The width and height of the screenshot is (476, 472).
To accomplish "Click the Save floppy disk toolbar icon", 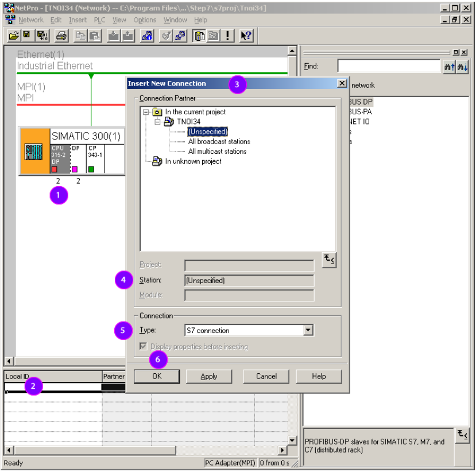I will tap(27, 36).
